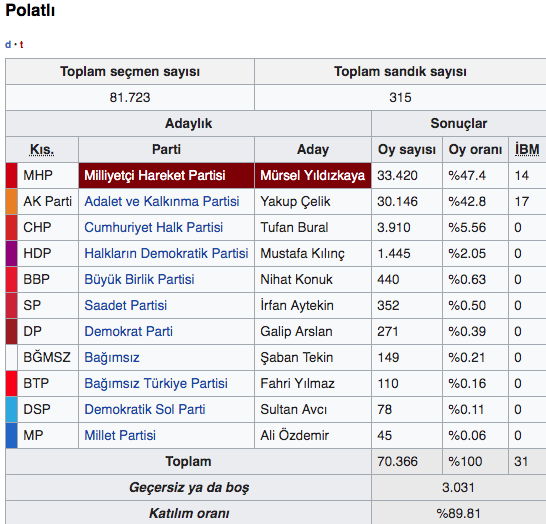
Task: Click candidate name Sultan Avcı
Action: (294, 409)
